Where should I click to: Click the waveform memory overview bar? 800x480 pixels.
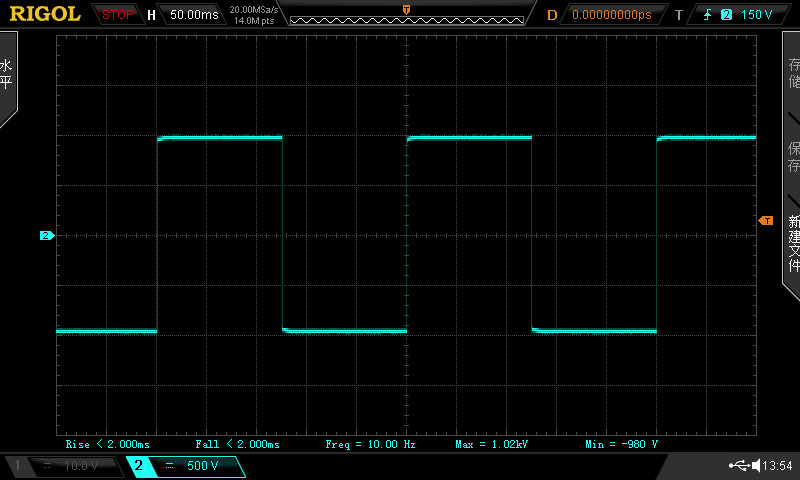pos(405,19)
